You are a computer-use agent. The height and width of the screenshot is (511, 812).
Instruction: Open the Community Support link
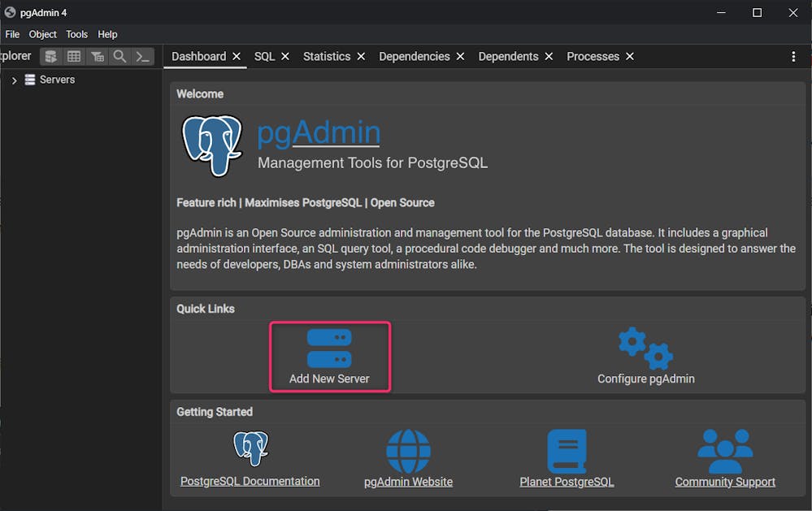point(725,482)
